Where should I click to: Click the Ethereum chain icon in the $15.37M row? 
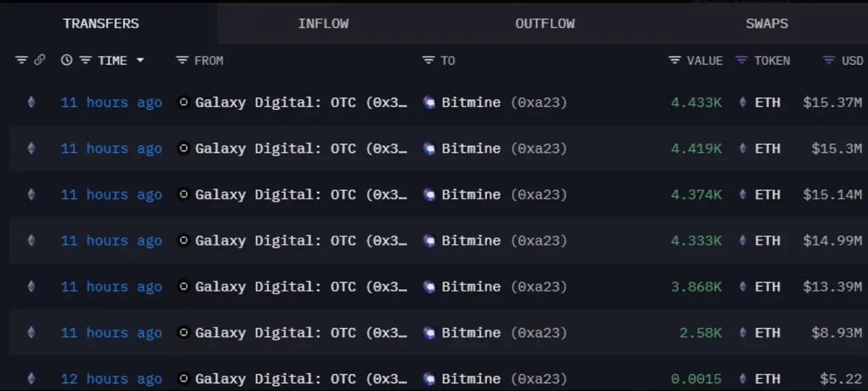[x=30, y=103]
